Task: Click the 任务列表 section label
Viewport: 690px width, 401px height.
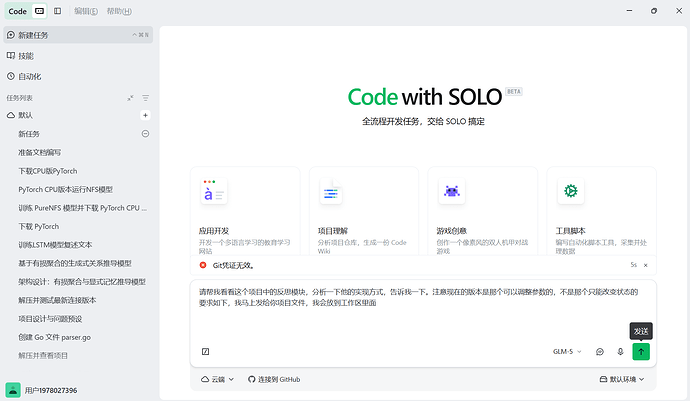Action: 19,98
